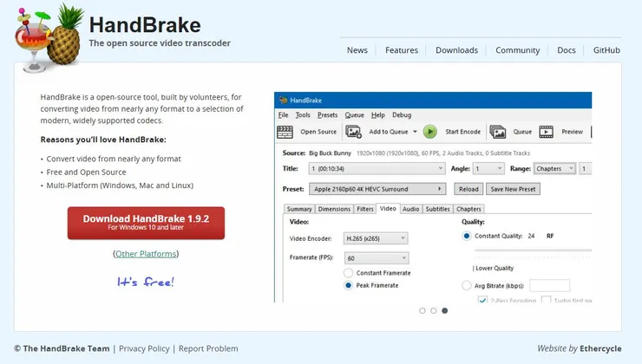This screenshot has width=642, height=364.
Task: Select the second carousel dot
Action: pos(434,311)
